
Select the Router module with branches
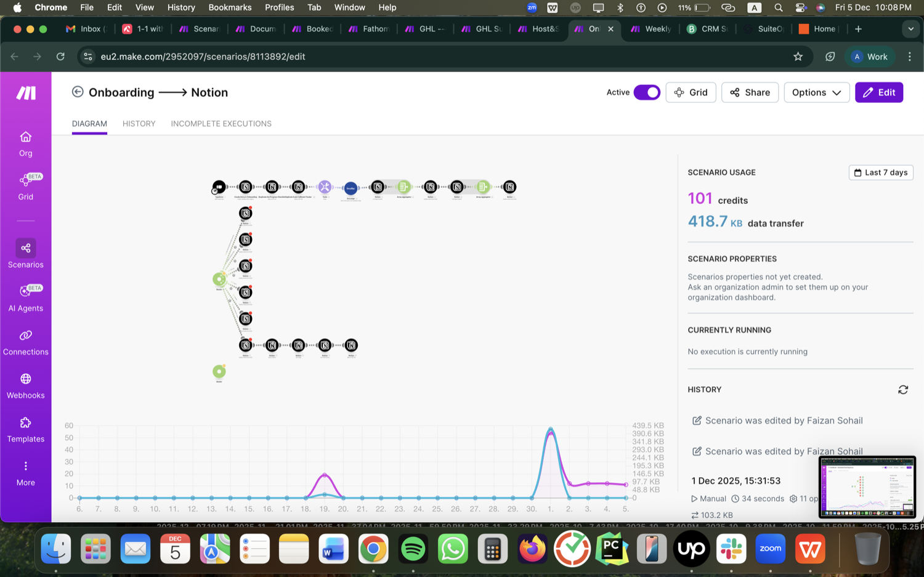coord(219,279)
